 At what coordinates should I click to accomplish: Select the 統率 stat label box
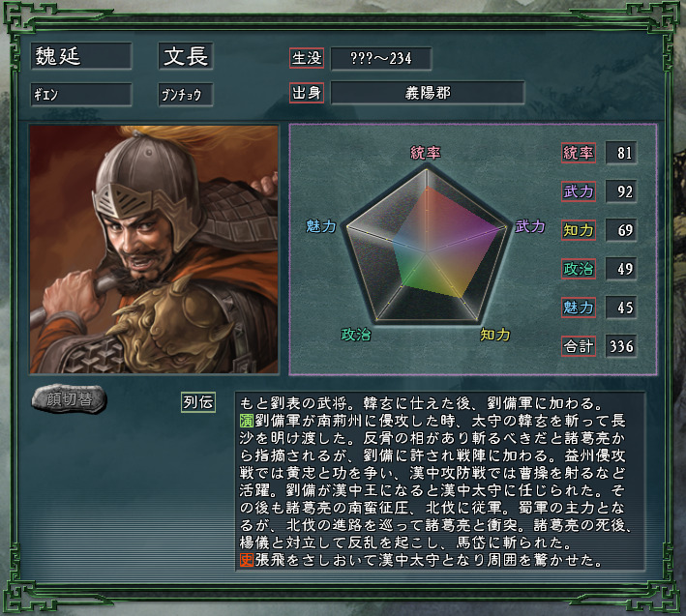579,153
